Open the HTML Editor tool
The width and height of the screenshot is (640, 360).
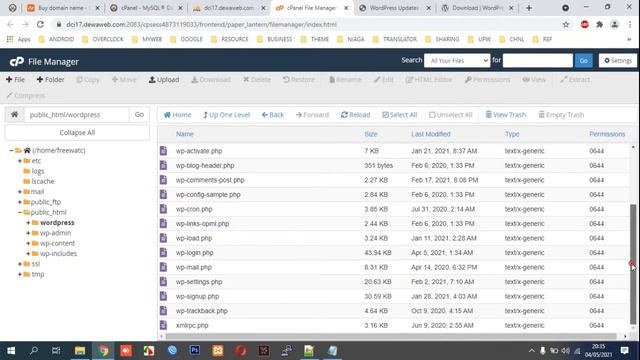429,80
